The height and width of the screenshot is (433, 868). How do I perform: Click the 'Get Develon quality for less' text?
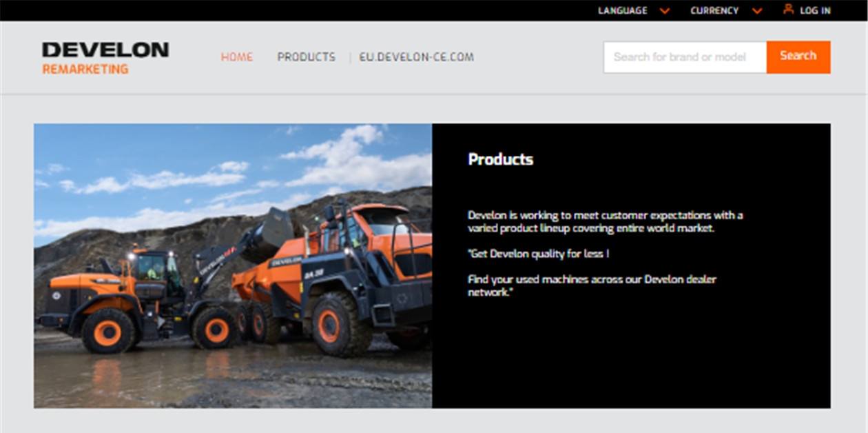pyautogui.click(x=539, y=254)
